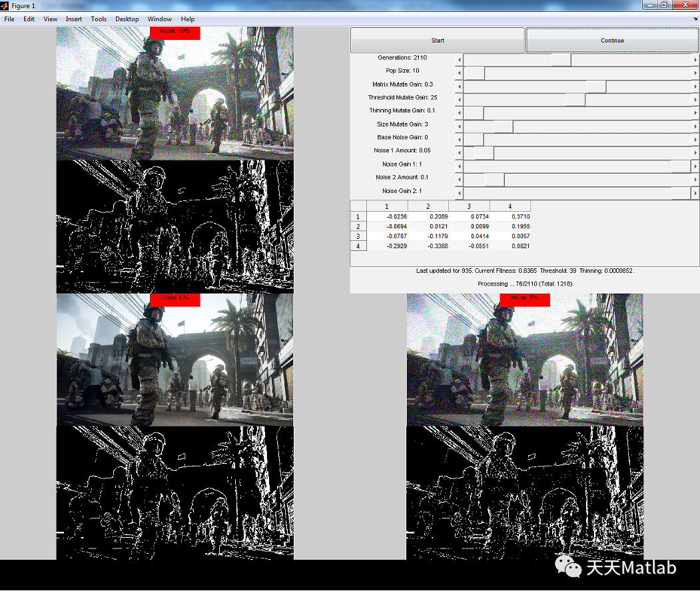The height and width of the screenshot is (599, 700).
Task: Decrease Thinning Mutate Gain with left arrow
Action: [460, 113]
